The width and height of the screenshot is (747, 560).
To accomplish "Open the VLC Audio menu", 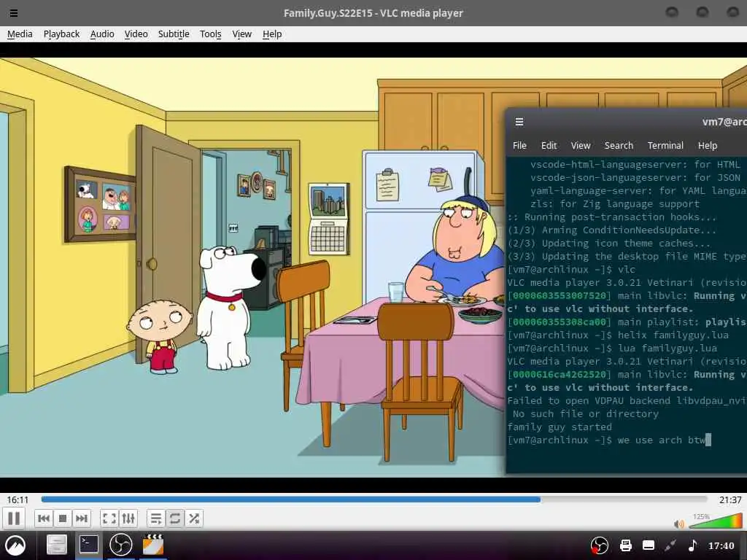I will [x=102, y=34].
